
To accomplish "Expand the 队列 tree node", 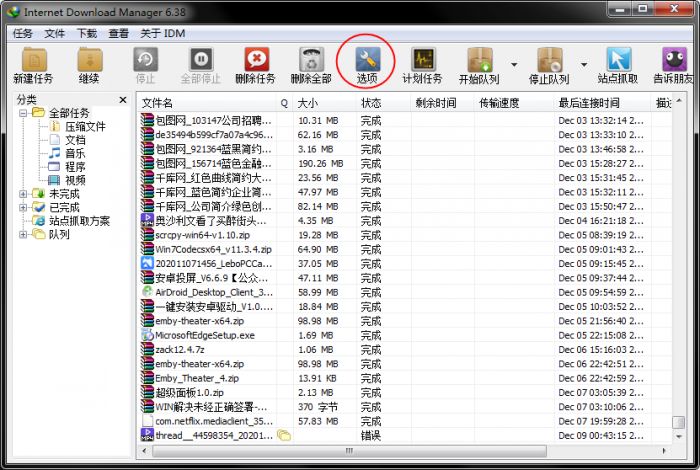I will [23, 234].
